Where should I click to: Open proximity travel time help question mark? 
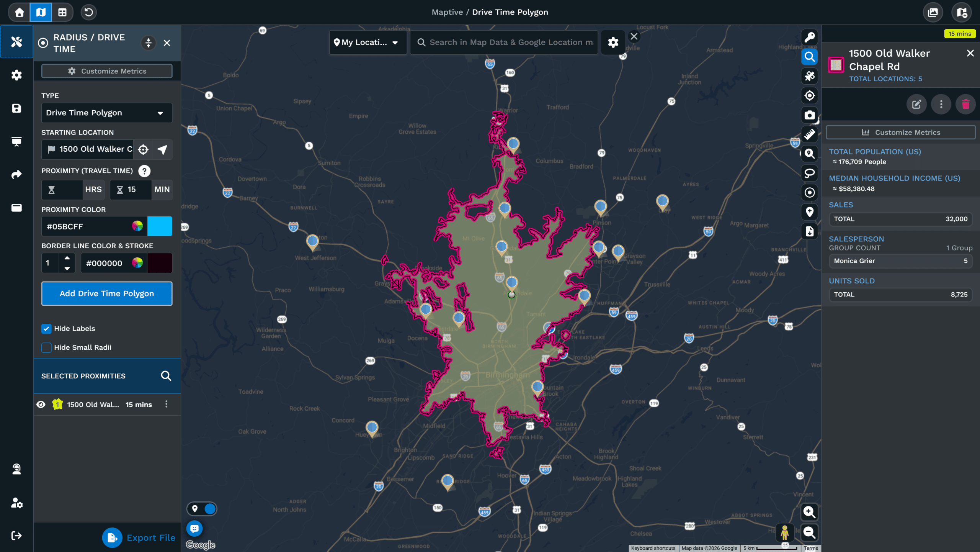(x=144, y=171)
